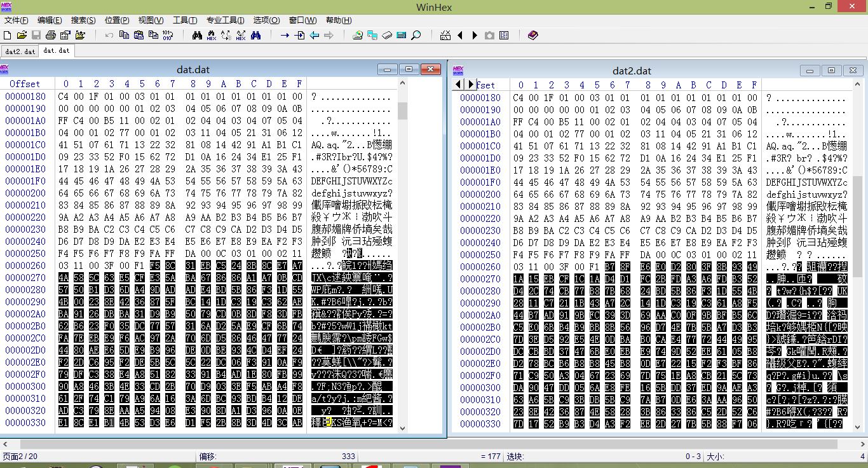The image size is (868, 468).
Task: Switch to the dat.dat tab
Action: 57,50
